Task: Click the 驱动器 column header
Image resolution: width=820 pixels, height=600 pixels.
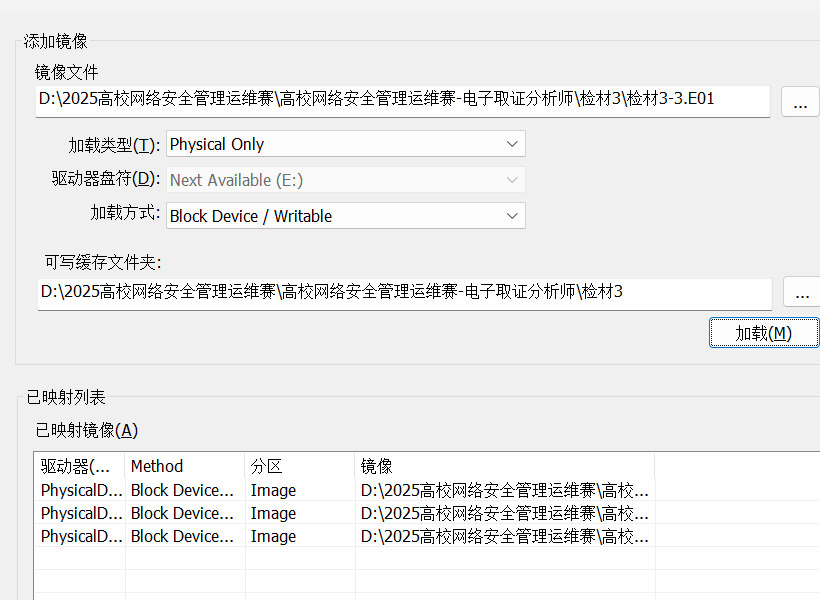Action: point(79,466)
